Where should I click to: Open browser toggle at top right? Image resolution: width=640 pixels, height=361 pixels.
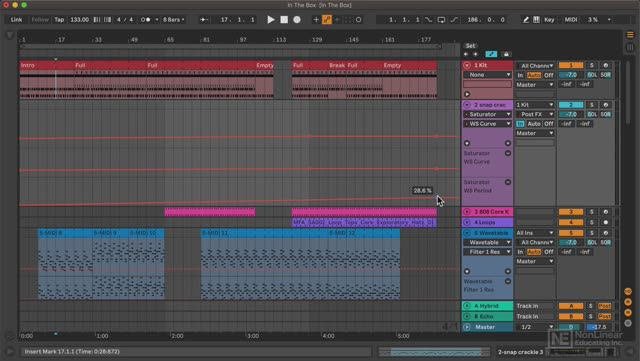[x=630, y=35]
